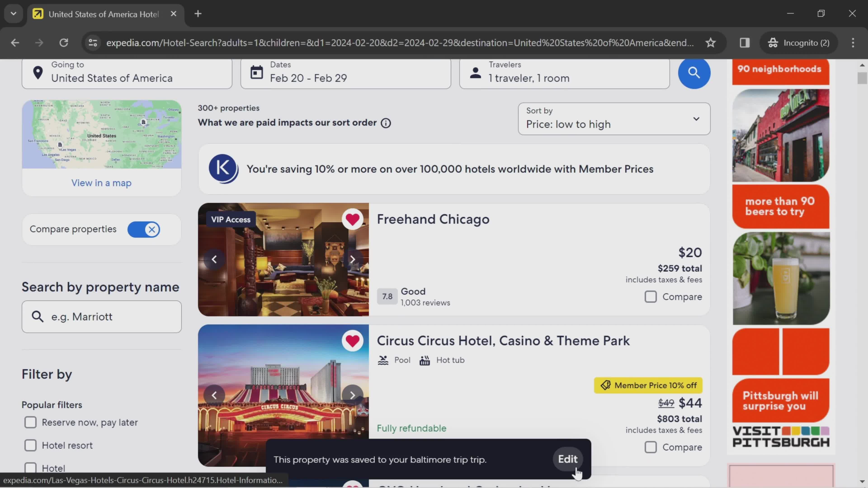Click the magnifier in property name search
868x488 pixels.
point(37,317)
